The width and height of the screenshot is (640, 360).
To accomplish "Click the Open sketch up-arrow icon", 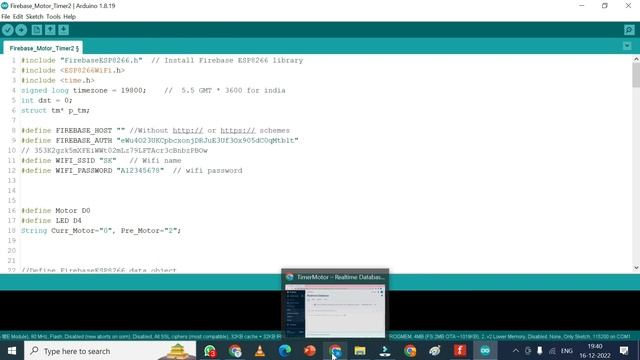I will 50,30.
